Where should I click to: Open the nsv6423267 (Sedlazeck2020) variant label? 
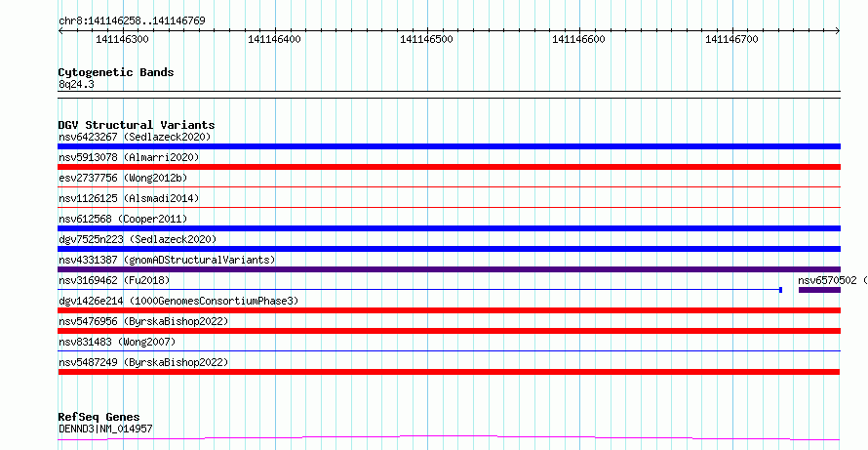click(x=135, y=137)
